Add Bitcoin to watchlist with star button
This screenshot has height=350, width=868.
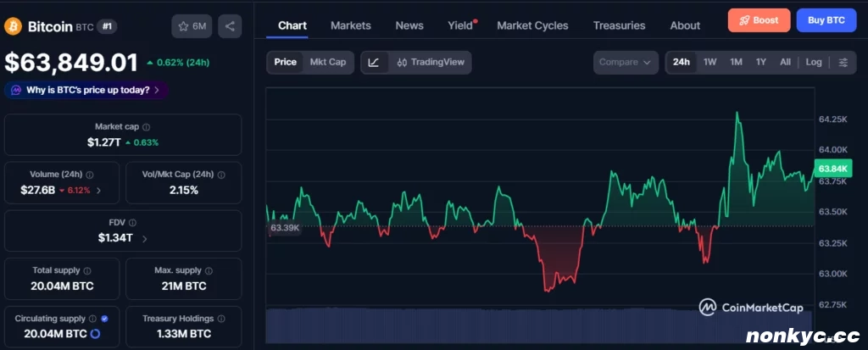[192, 26]
